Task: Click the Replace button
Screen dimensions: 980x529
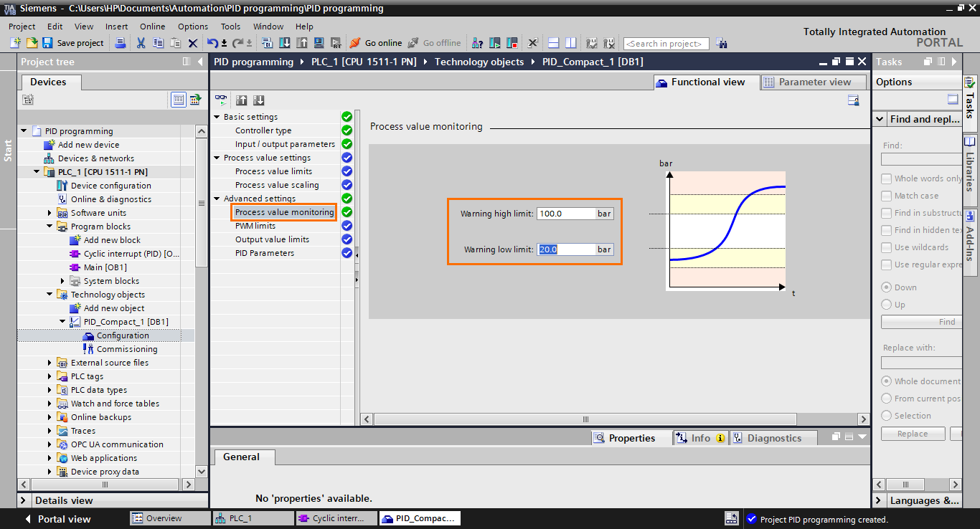Action: pos(913,433)
